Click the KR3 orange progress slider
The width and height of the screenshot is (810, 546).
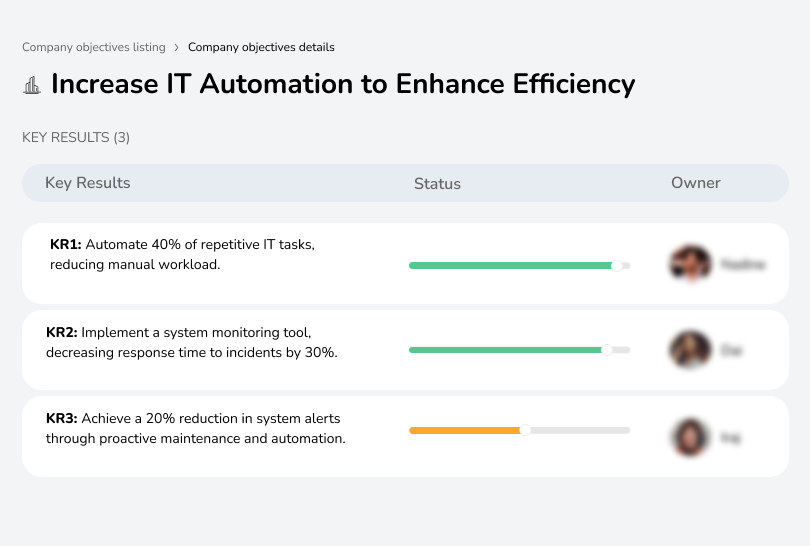519,430
